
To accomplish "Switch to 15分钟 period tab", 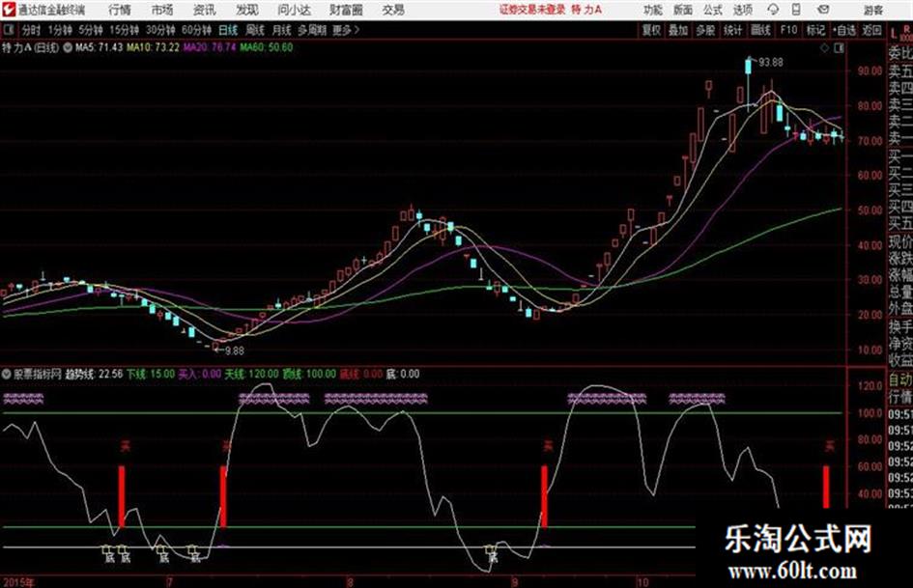I will (x=125, y=30).
